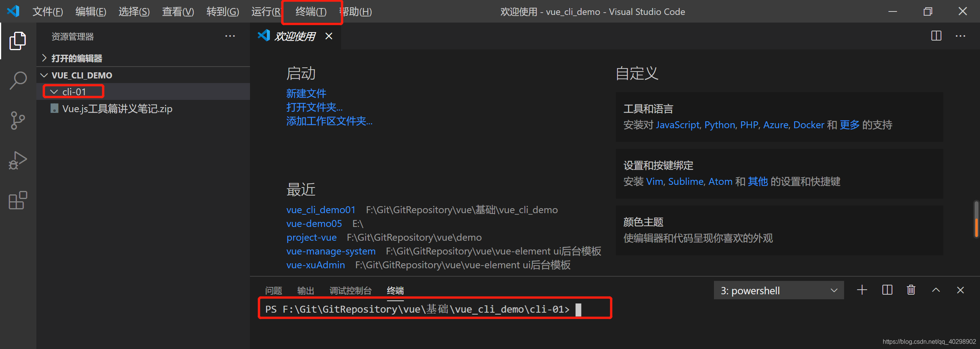The height and width of the screenshot is (349, 980).
Task: Open the powershell terminal selector dropdown
Action: click(779, 290)
